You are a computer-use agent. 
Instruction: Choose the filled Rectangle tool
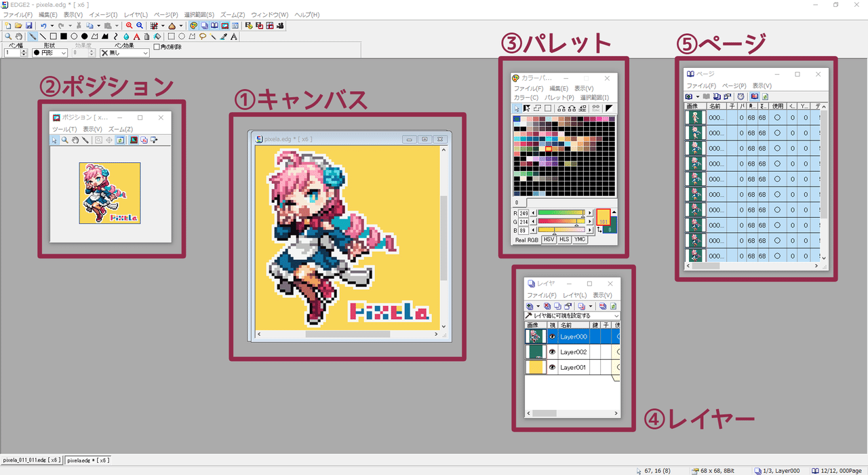point(64,37)
